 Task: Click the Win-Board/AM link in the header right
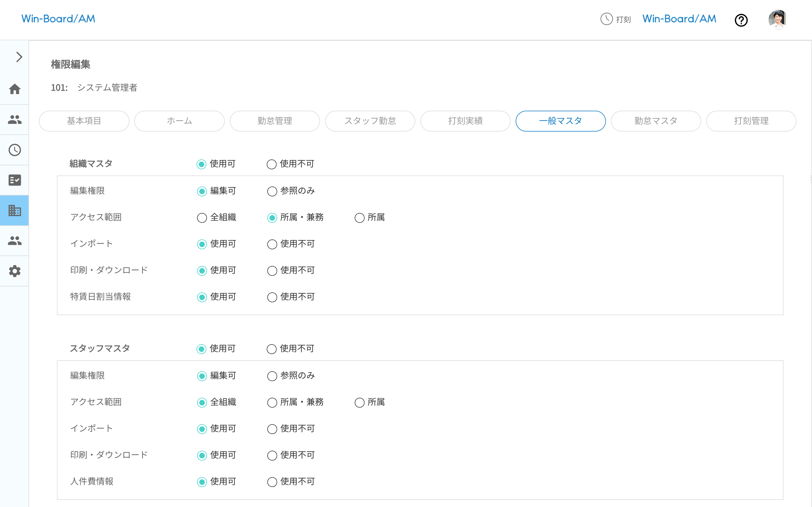point(679,19)
